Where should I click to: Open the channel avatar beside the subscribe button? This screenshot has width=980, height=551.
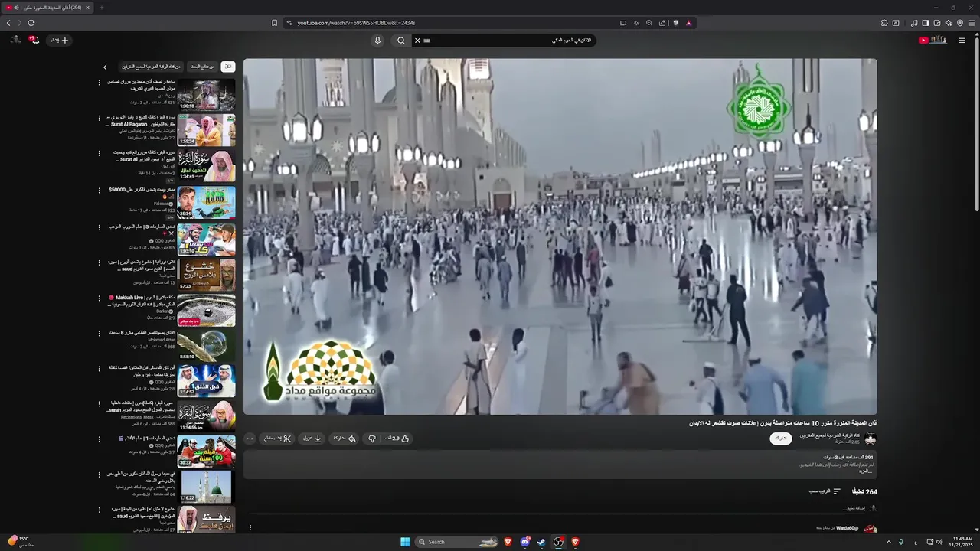[x=870, y=439]
